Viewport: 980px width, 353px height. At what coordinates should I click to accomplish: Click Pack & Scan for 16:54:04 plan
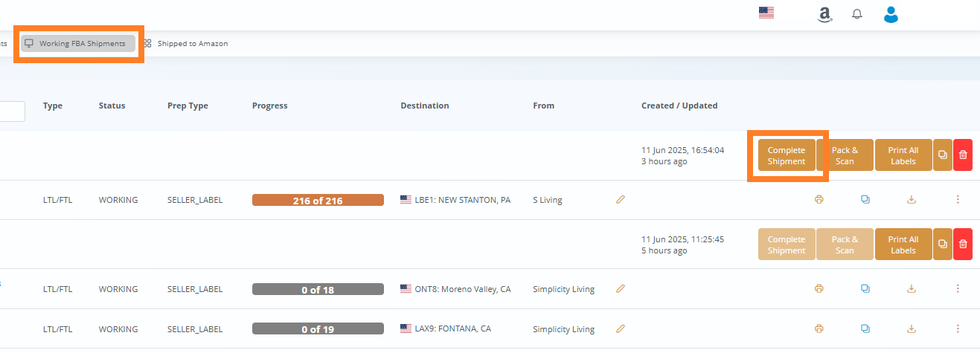coord(845,155)
